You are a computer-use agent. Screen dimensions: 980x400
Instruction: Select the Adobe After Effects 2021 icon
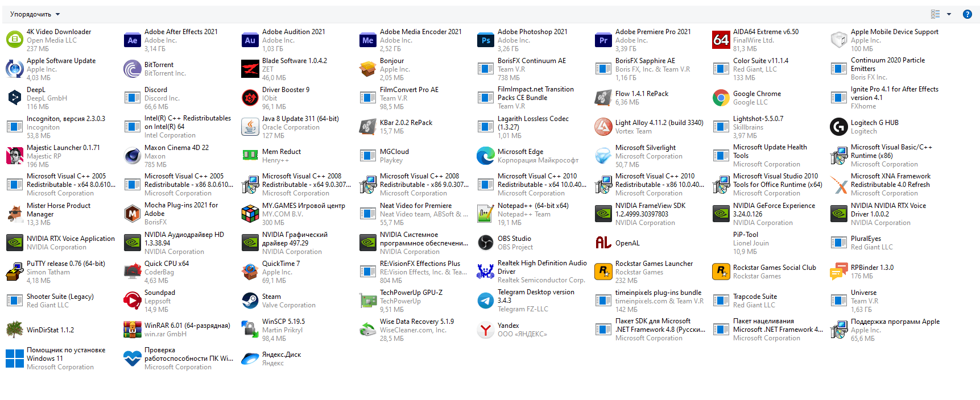click(132, 40)
